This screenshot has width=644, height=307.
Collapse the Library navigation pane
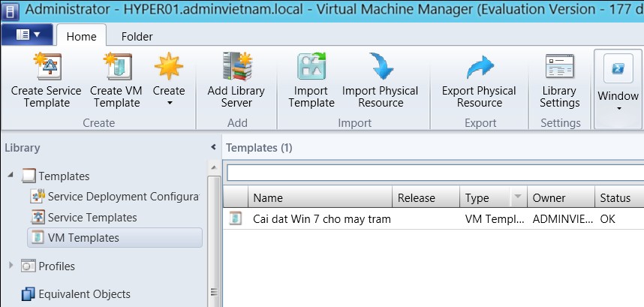point(213,147)
